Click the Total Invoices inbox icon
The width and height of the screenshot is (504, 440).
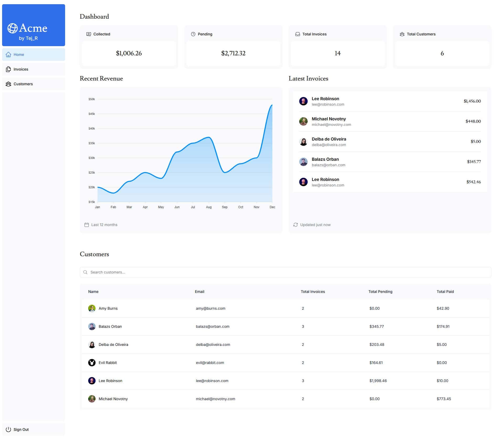point(297,34)
